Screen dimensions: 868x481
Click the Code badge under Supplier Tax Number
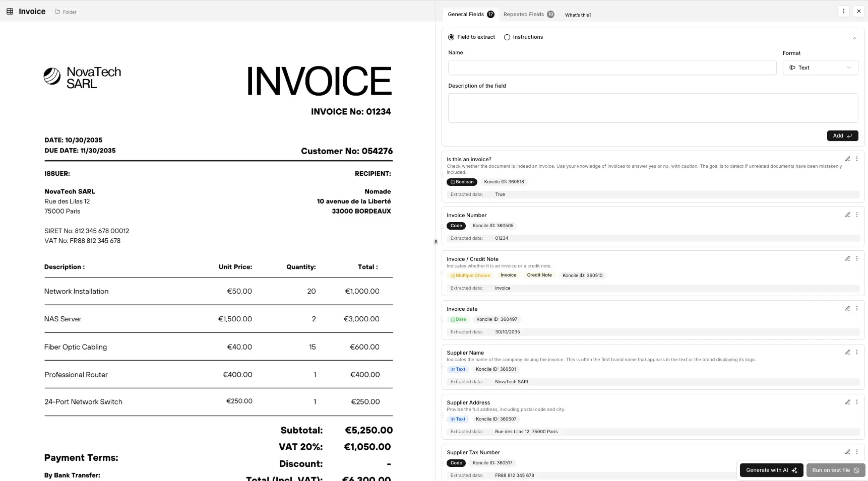pyautogui.click(x=456, y=463)
